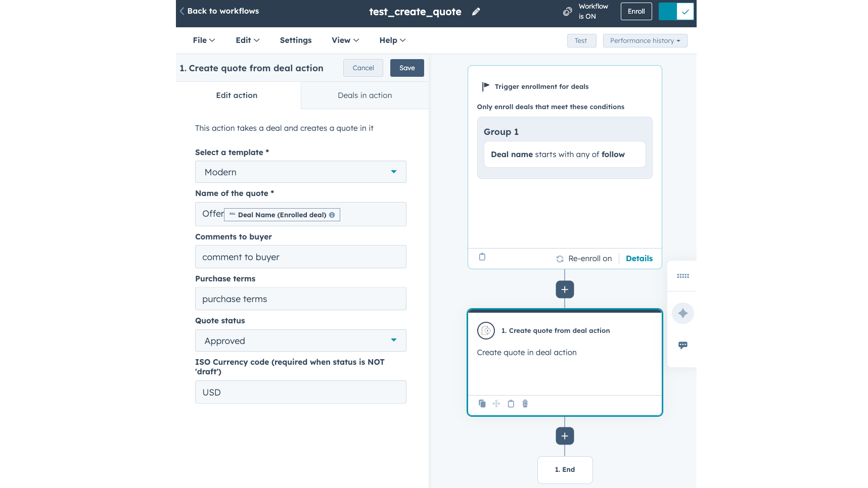Open the File menu

203,40
